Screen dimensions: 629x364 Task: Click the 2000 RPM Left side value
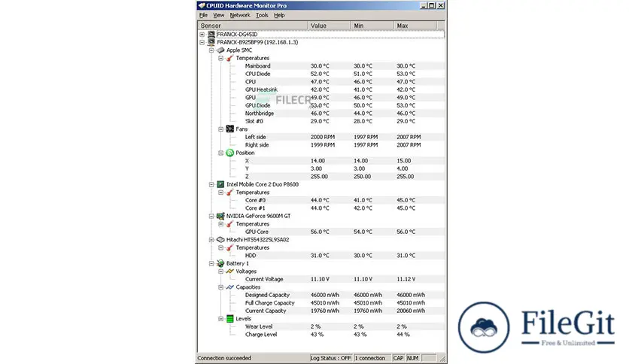click(323, 137)
